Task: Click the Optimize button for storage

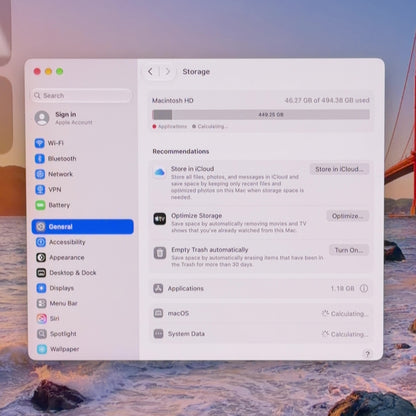Action: tap(348, 216)
